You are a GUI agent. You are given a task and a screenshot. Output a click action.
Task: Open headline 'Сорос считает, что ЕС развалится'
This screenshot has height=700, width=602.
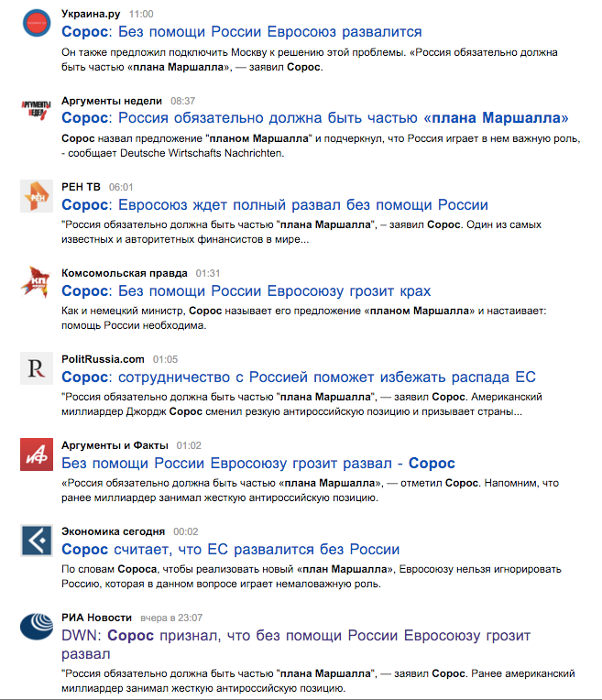tap(230, 549)
